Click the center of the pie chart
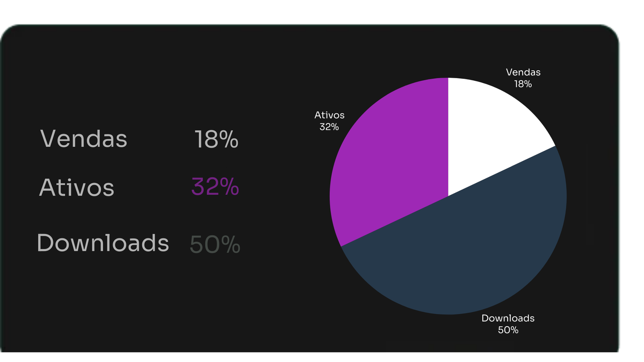 pyautogui.click(x=448, y=196)
